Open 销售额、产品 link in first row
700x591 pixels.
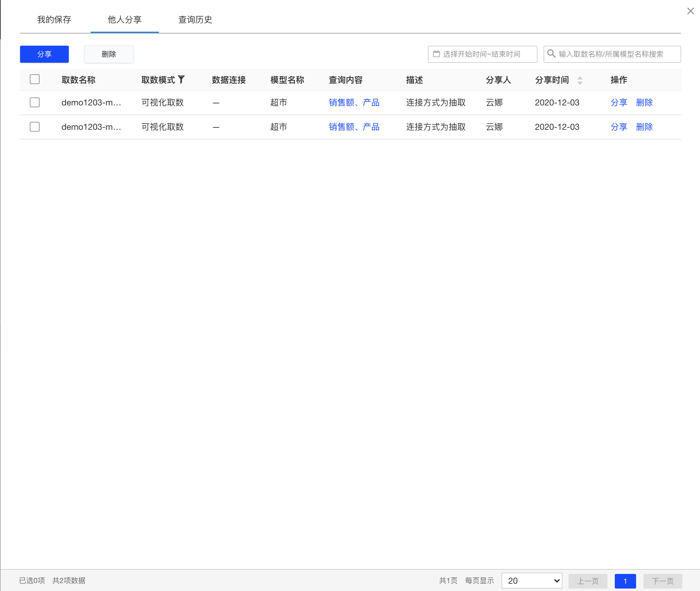point(354,103)
